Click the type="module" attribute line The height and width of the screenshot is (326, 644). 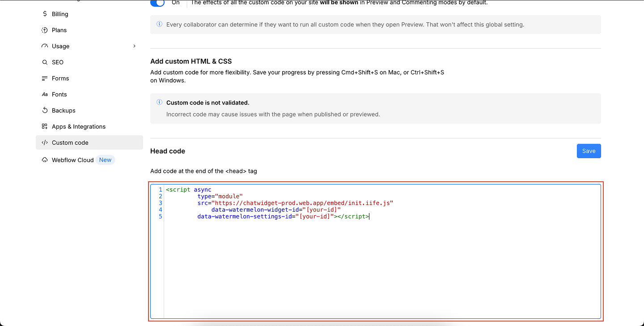click(x=220, y=196)
